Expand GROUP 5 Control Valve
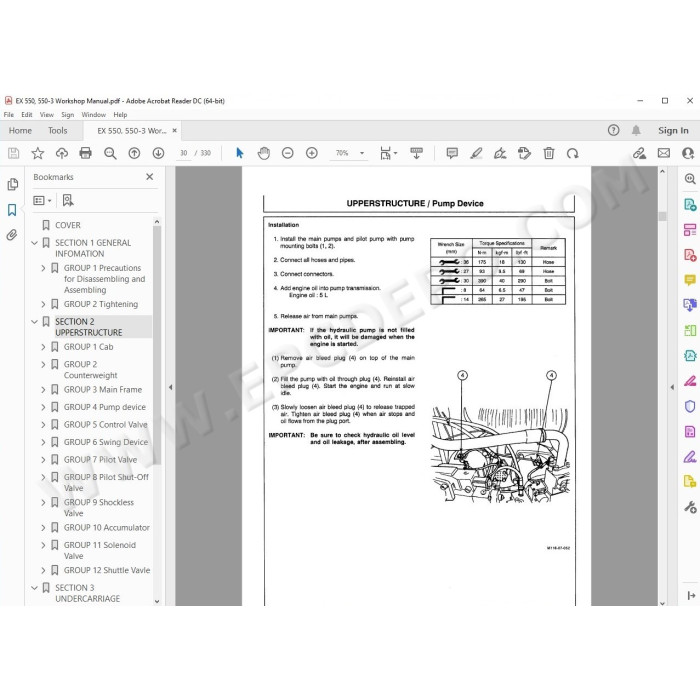Image resolution: width=700 pixels, height=700 pixels. tap(43, 425)
